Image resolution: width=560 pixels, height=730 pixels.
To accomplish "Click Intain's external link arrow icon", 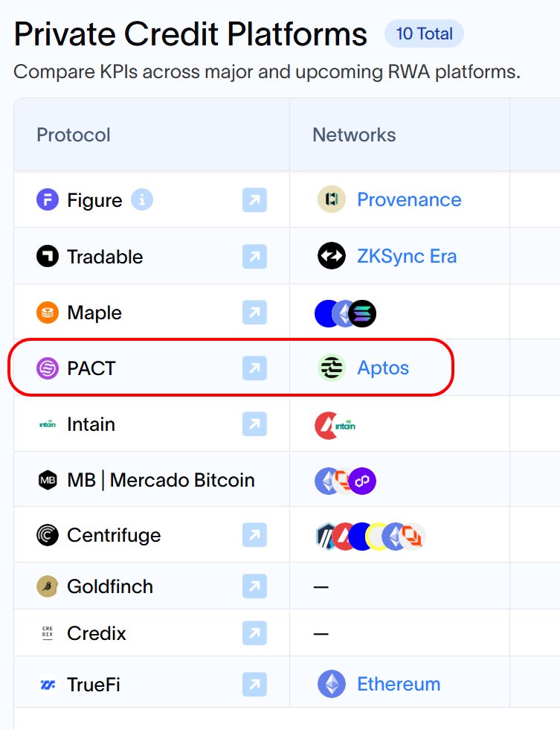I will pos(254,424).
